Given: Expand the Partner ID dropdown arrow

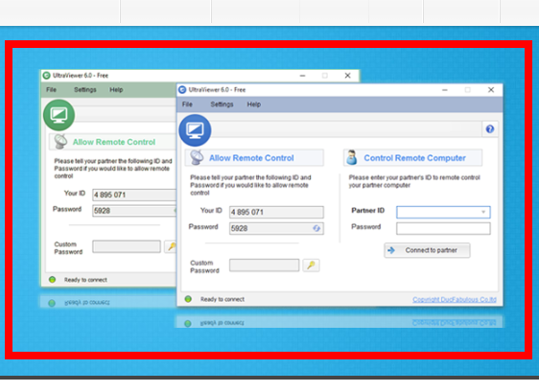Looking at the screenshot, I should point(483,212).
